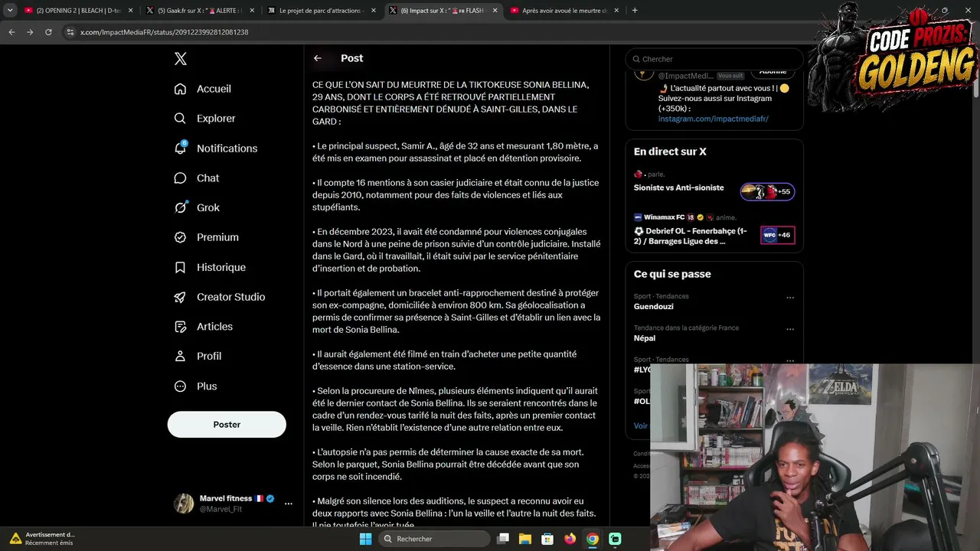Click the Chrome taskbar icon
The image size is (980, 551).
(x=592, y=539)
